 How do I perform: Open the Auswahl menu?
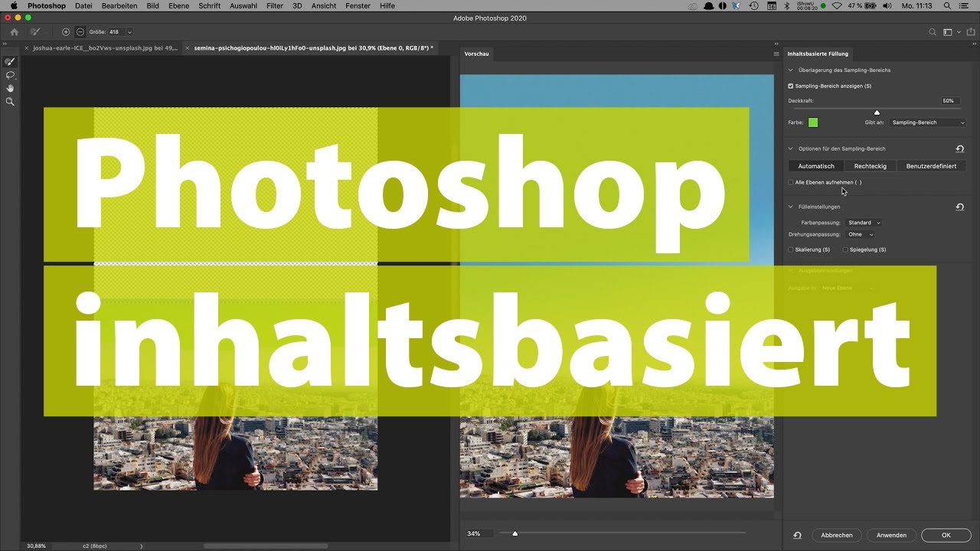pyautogui.click(x=243, y=6)
